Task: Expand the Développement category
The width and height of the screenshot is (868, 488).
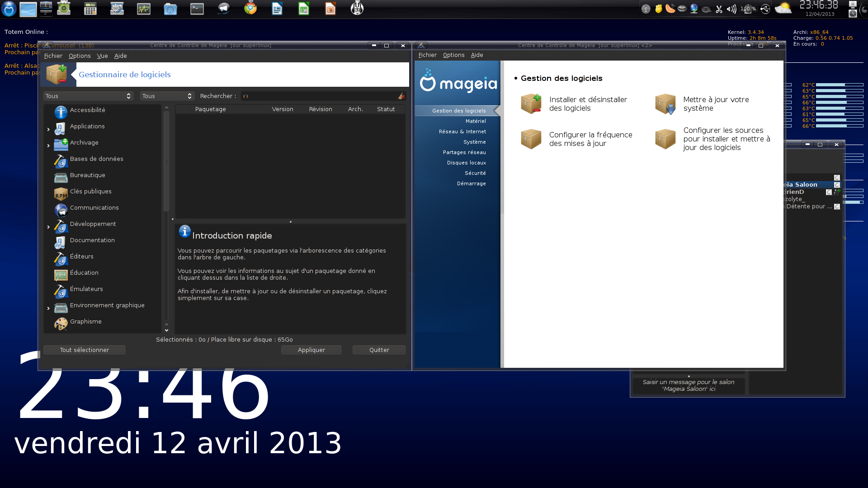Action: 48,227
